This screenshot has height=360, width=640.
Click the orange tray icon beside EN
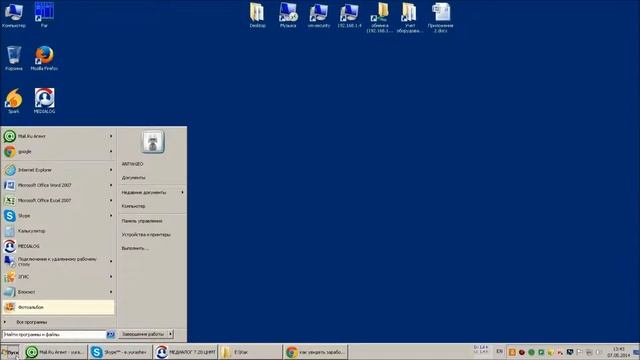tap(512, 352)
